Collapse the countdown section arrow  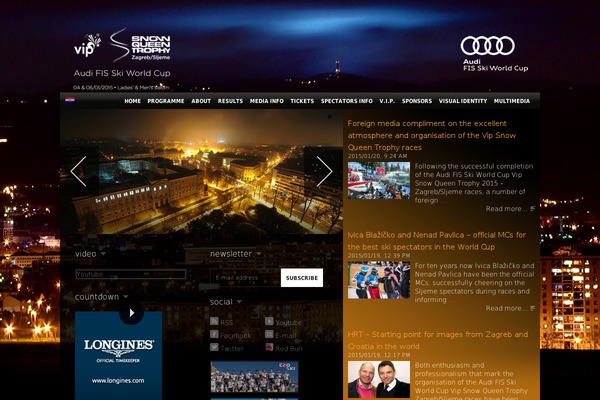pos(126,297)
